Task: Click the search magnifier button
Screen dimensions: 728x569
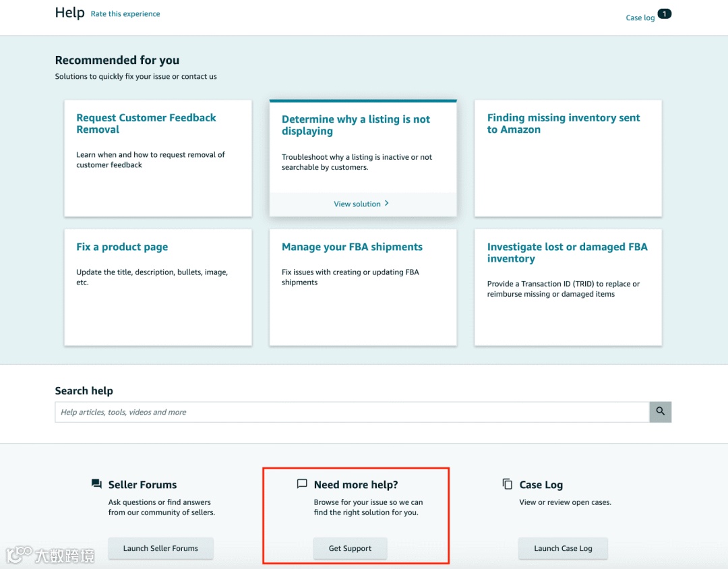Action: pos(660,412)
